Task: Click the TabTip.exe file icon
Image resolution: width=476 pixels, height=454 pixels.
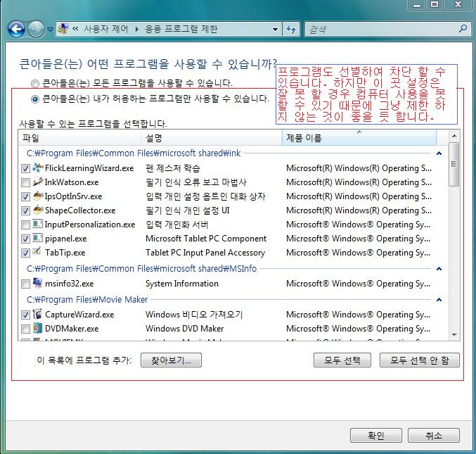Action: point(38,252)
